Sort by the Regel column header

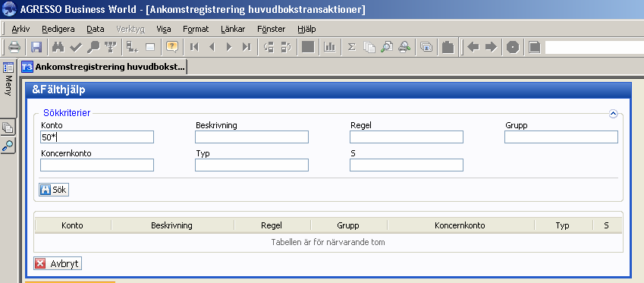click(272, 225)
